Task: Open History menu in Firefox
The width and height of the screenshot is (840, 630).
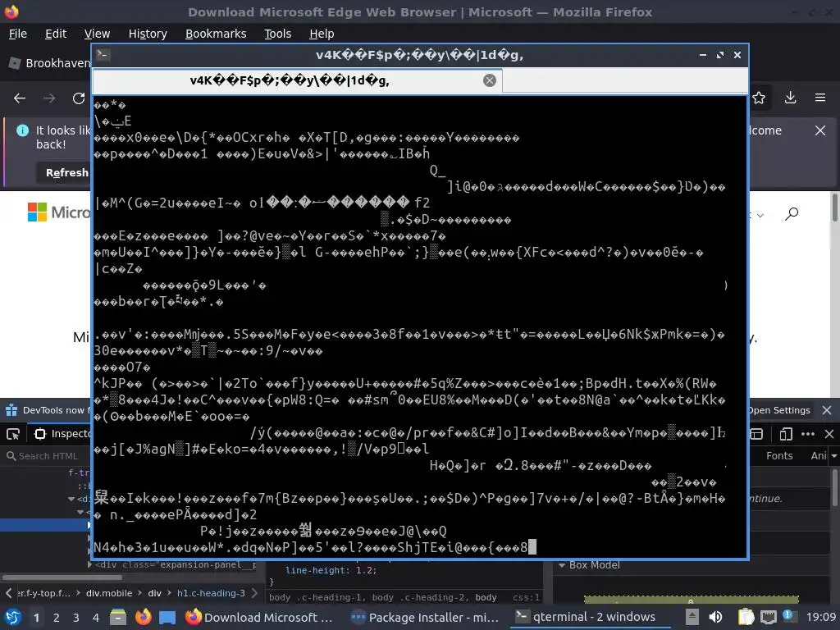Action: [148, 34]
